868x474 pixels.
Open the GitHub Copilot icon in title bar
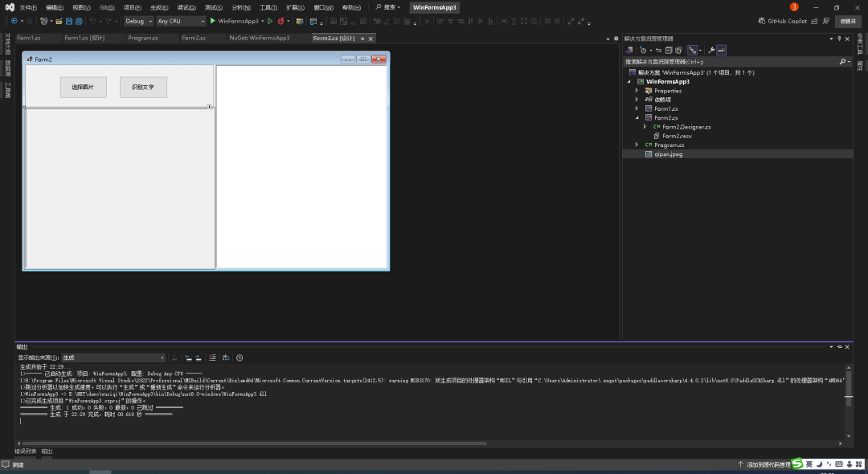pos(762,21)
